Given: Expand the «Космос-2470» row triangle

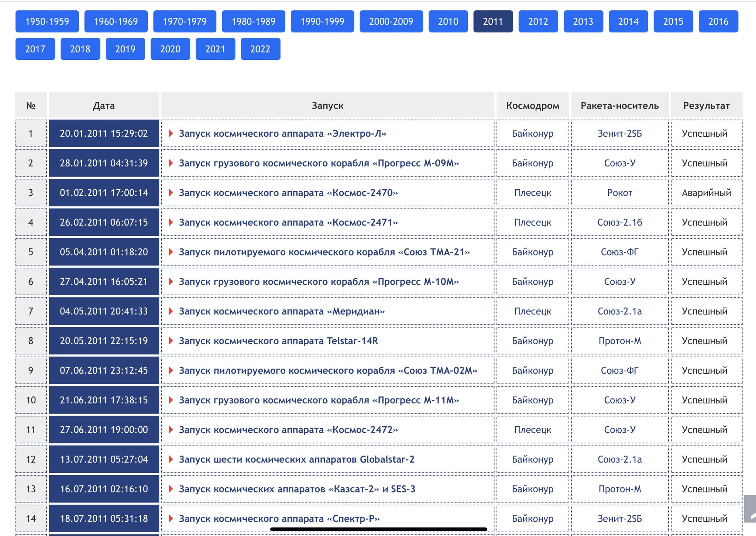Looking at the screenshot, I should pyautogui.click(x=171, y=192).
